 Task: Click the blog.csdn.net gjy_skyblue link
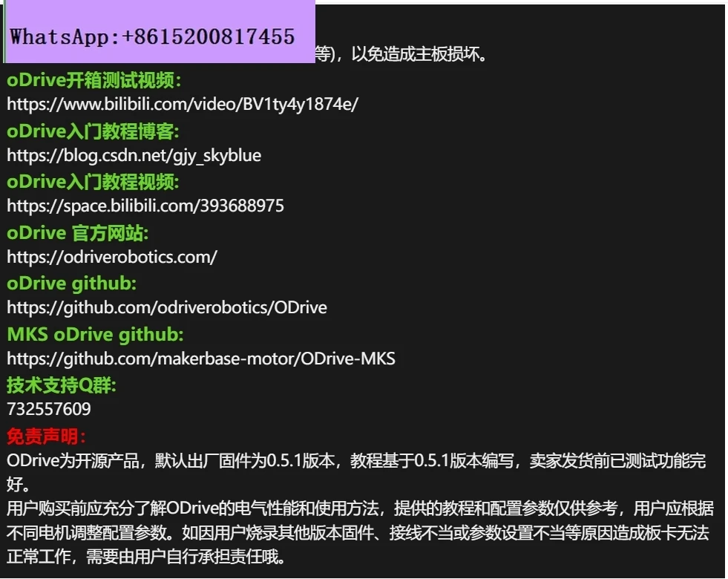click(134, 155)
